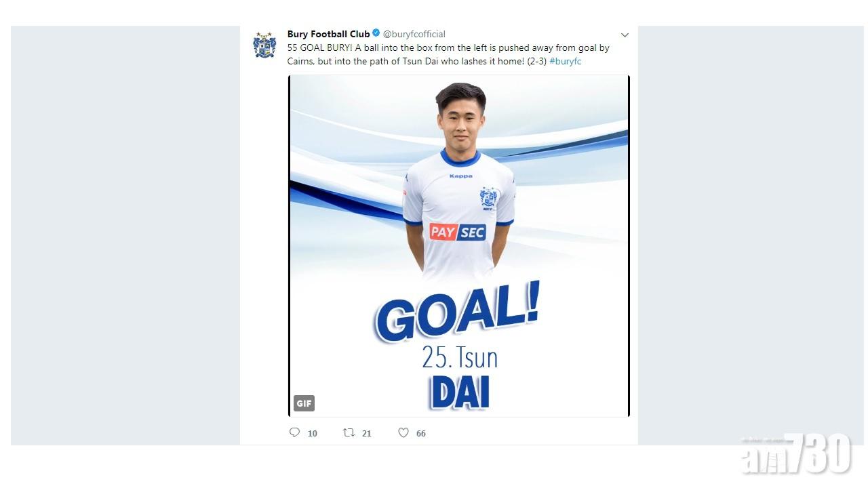This screenshot has height=488, width=868.
Task: Click the player's face in the GIF
Action: (x=460, y=120)
